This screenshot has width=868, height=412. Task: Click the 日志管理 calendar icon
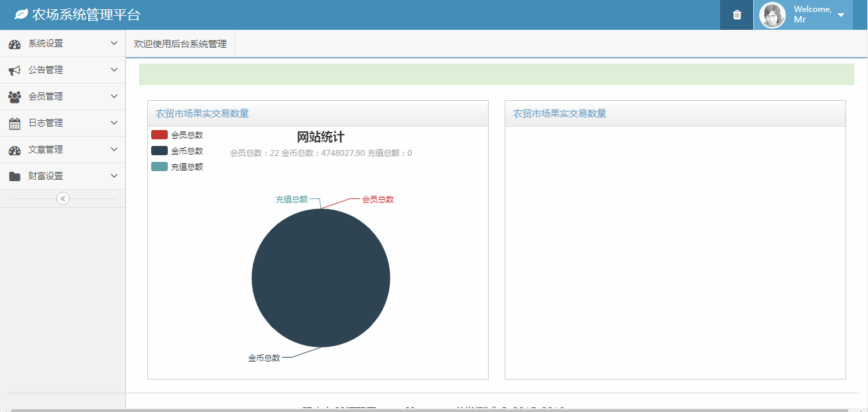click(15, 123)
